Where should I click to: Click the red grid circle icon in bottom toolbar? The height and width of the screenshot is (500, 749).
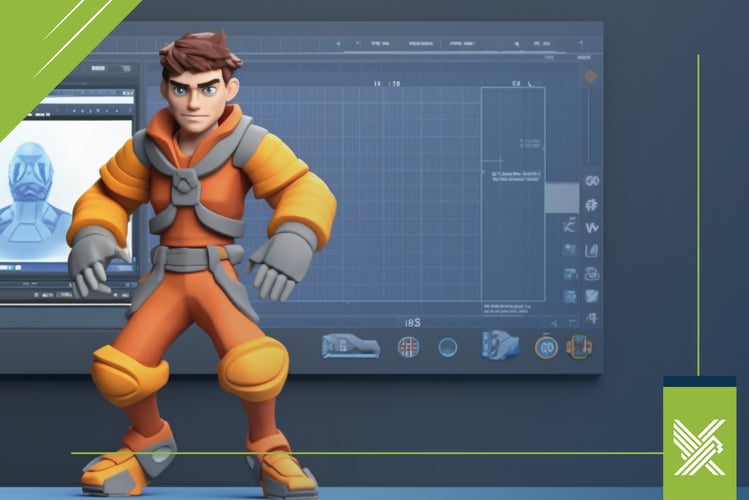[x=408, y=347]
